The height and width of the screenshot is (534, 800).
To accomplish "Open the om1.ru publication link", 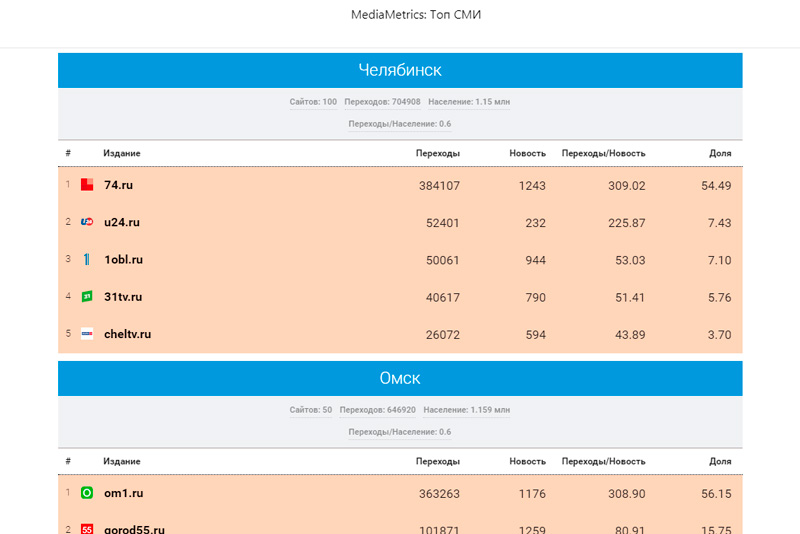I will coord(122,493).
